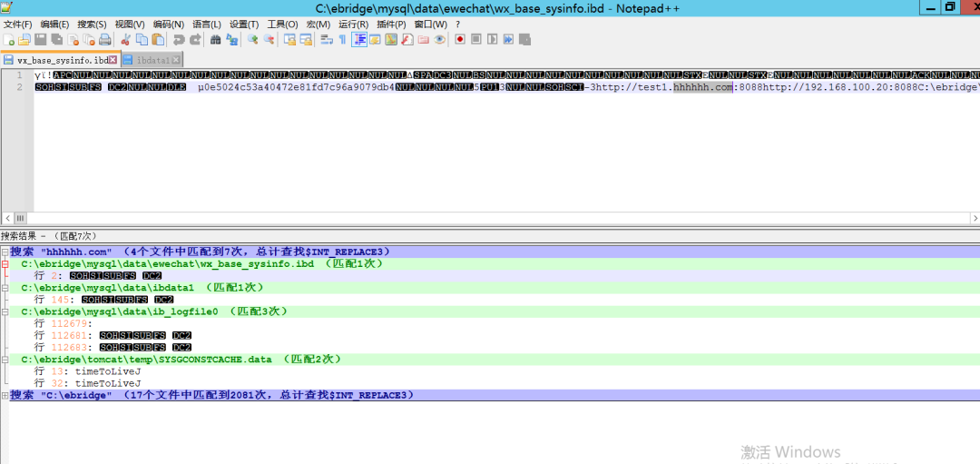Open Find with the binoculars icon
Viewport: 980px width, 464px height.
pyautogui.click(x=216, y=39)
